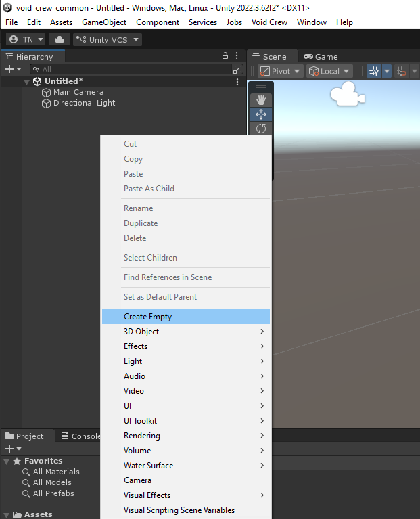Click the scene tools overlay drag handle

click(x=261, y=87)
